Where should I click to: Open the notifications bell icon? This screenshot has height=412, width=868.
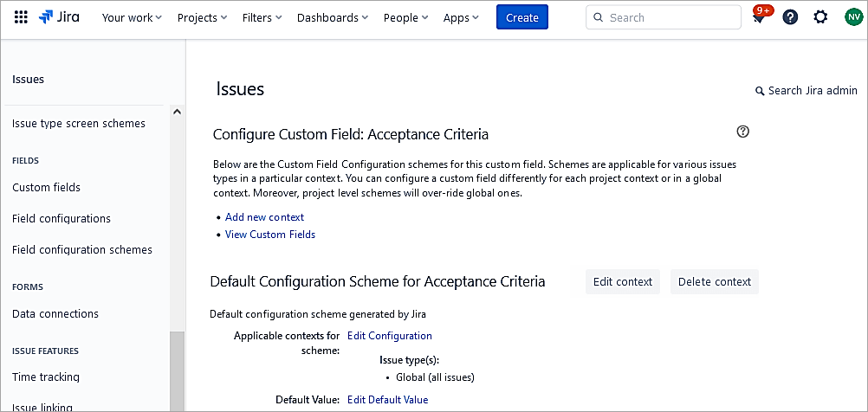[759, 18]
